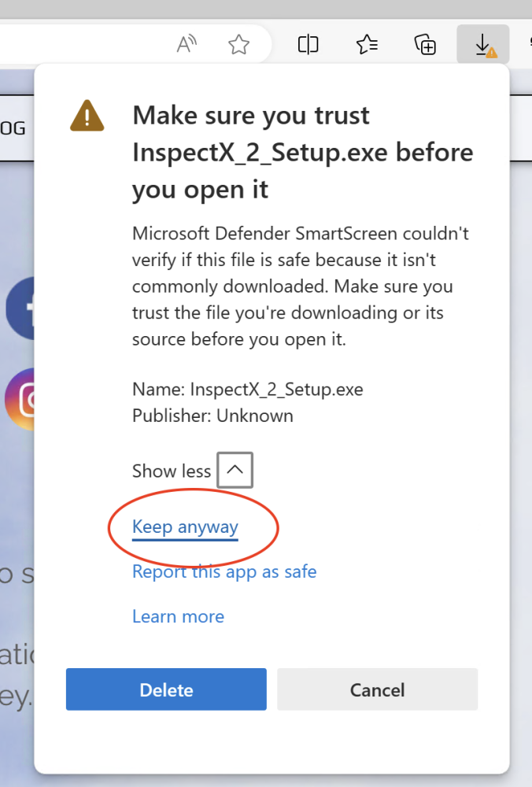532x787 pixels.
Task: Report this app as safe
Action: click(224, 571)
